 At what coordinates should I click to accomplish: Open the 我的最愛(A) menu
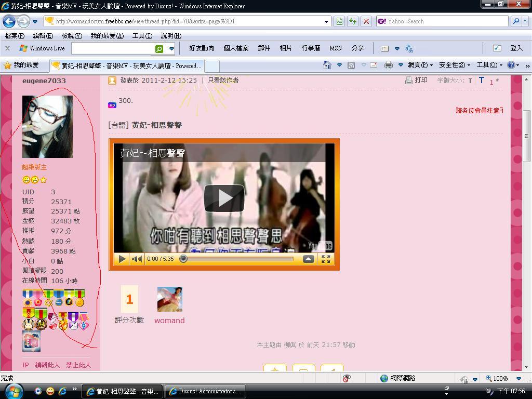(x=107, y=36)
